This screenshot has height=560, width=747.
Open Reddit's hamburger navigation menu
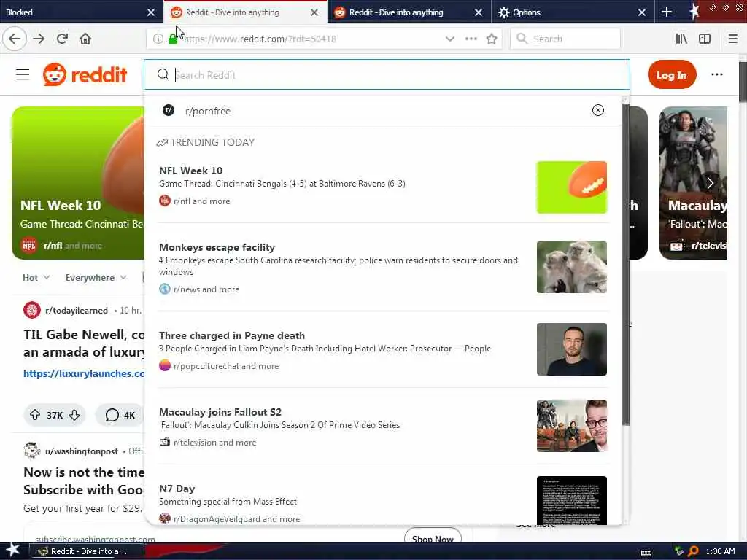(x=23, y=74)
